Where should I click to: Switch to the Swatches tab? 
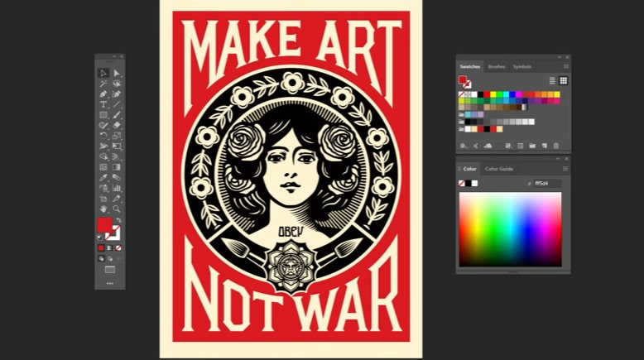coord(470,66)
